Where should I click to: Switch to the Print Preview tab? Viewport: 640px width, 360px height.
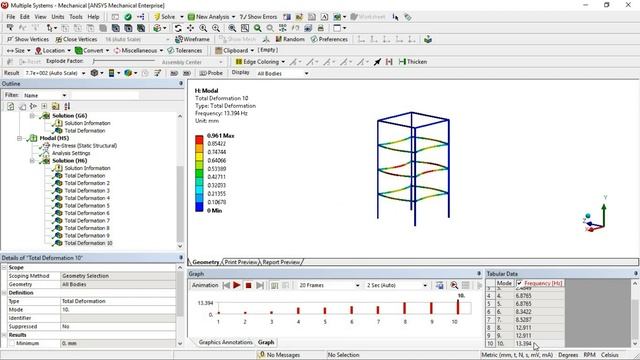tap(241, 262)
